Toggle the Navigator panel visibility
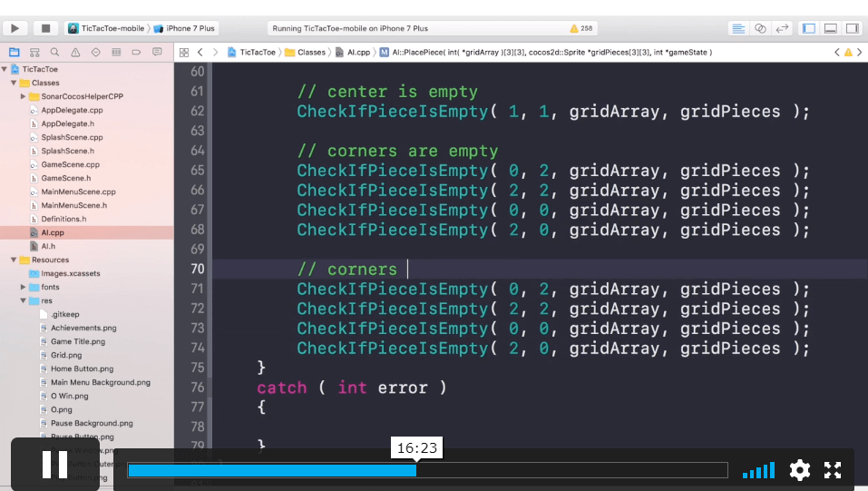Screen dimensions: 868x491 pos(809,28)
